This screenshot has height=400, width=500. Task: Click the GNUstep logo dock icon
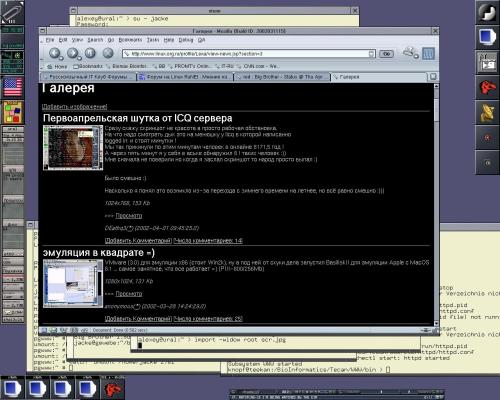[487, 12]
